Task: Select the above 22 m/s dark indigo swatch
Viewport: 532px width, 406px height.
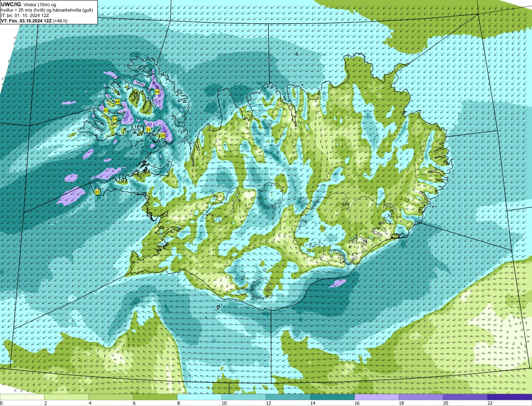Action: (510, 397)
